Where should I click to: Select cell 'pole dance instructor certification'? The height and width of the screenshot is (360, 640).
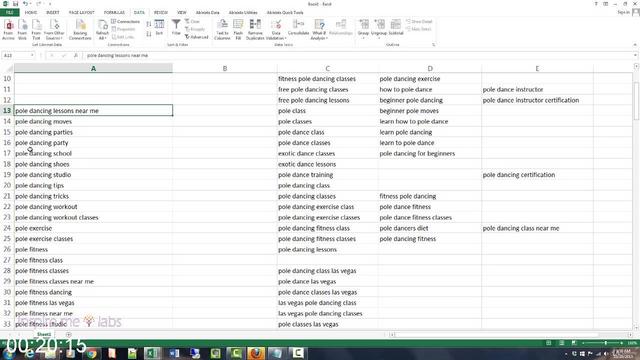pos(537,100)
